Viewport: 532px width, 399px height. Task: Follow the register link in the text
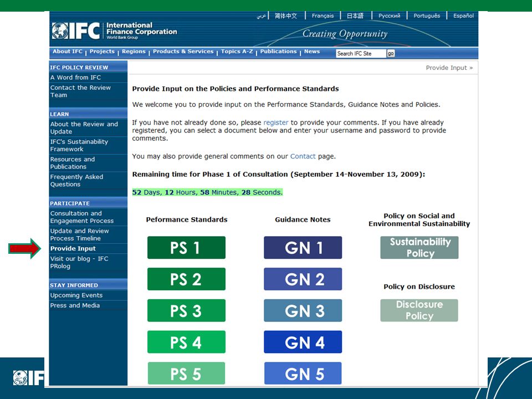(276, 122)
